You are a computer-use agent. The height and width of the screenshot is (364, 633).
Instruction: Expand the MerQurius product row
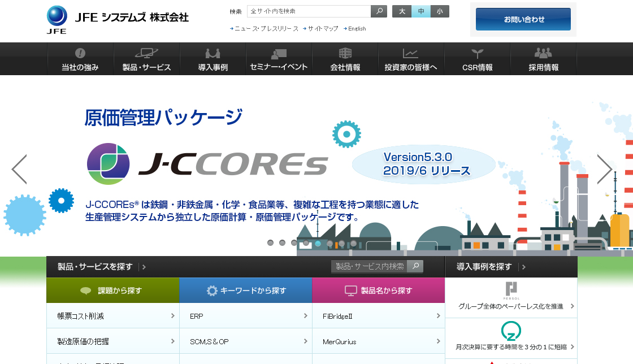378,341
